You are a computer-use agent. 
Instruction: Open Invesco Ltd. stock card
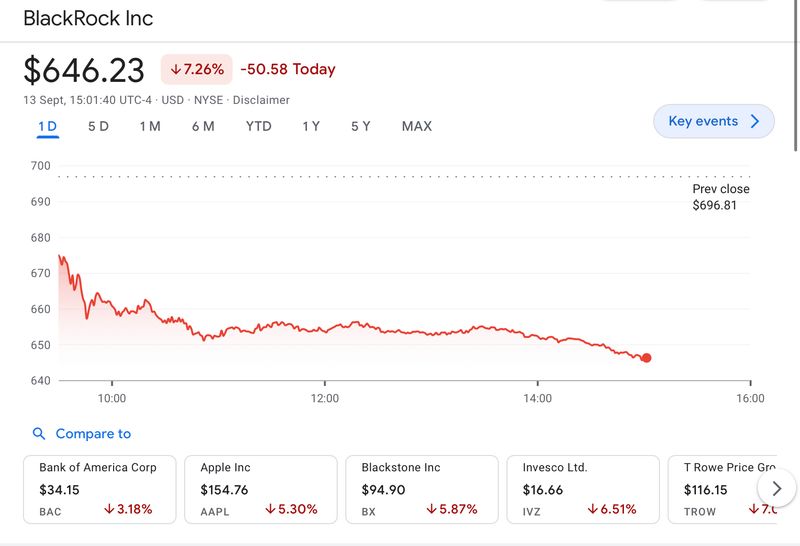point(584,489)
